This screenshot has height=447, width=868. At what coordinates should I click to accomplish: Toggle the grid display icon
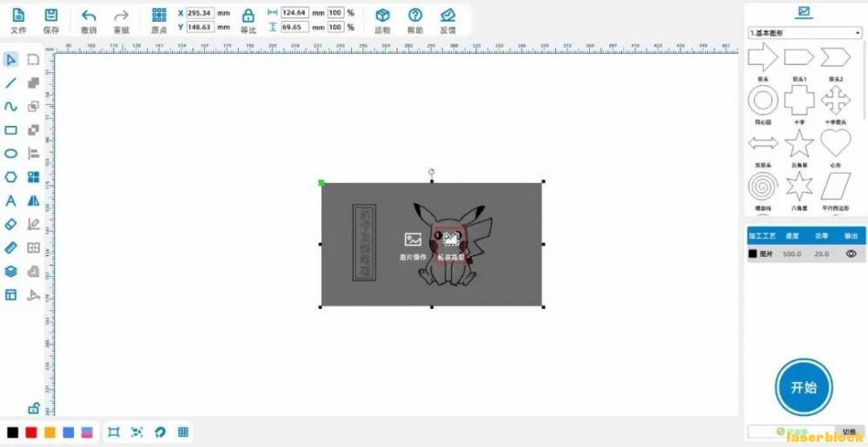pyautogui.click(x=183, y=432)
